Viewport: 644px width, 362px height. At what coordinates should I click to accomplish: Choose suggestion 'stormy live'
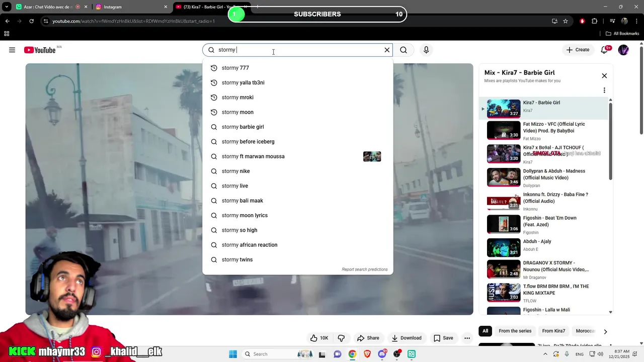[297, 186]
